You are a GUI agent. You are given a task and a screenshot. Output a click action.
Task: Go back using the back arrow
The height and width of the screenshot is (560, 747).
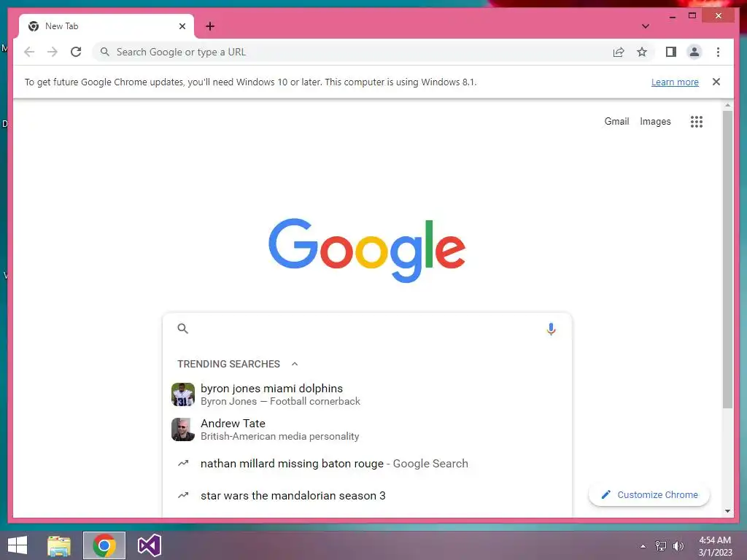point(29,52)
